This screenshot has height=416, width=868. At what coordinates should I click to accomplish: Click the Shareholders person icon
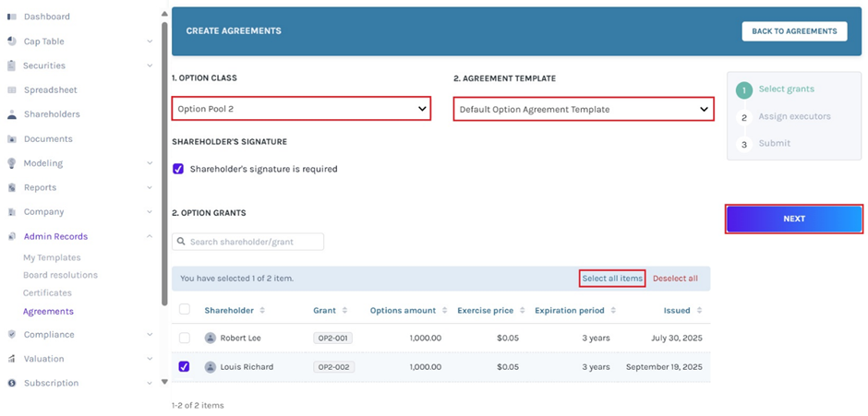pyautogui.click(x=12, y=114)
